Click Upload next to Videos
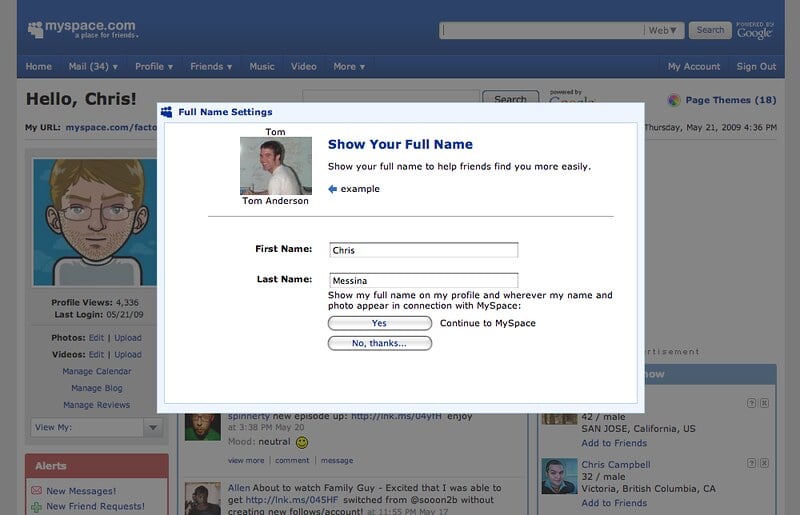The image size is (800, 515). click(128, 355)
